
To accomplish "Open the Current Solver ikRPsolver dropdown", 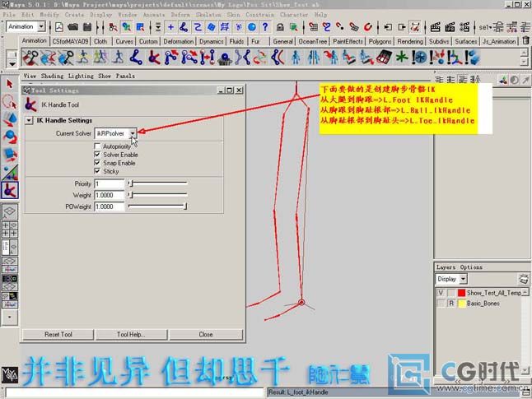I will coord(133,133).
